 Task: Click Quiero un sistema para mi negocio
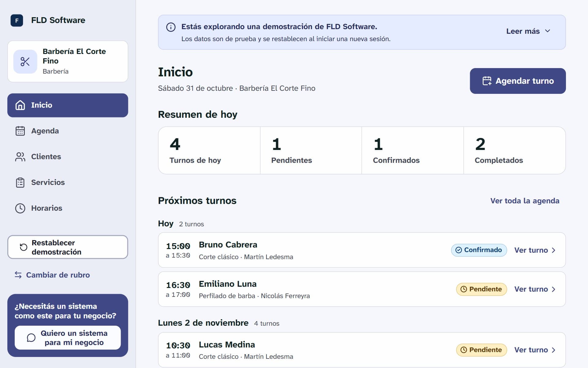[x=68, y=338]
